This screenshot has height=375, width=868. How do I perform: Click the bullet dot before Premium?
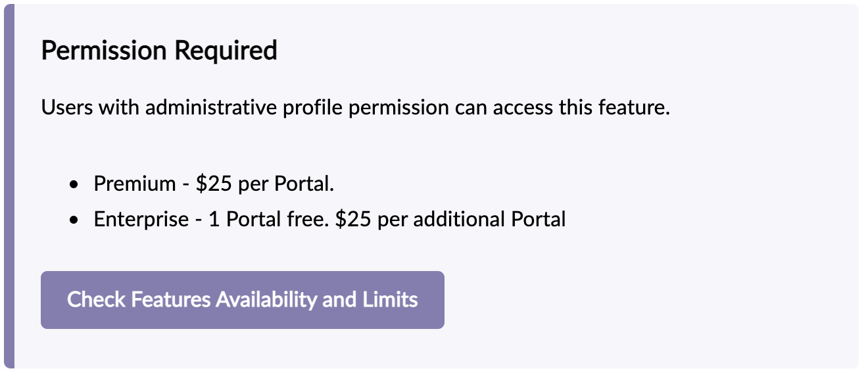click(74, 185)
